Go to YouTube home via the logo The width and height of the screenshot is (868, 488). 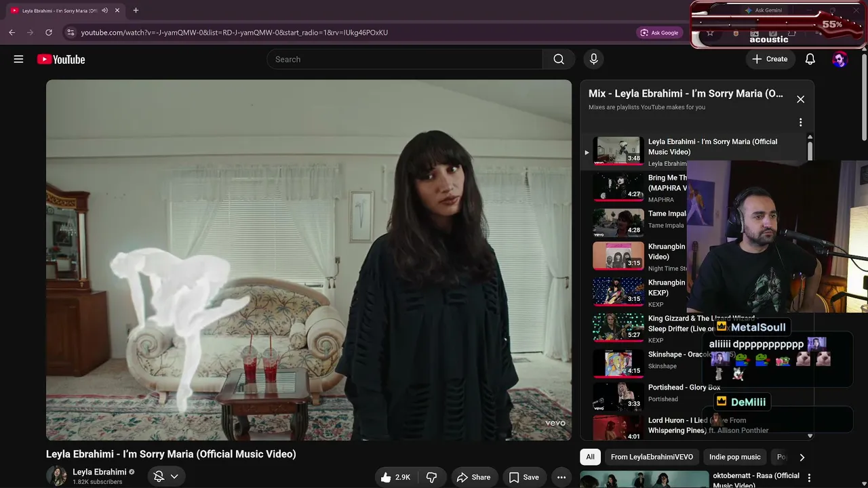[x=61, y=59]
